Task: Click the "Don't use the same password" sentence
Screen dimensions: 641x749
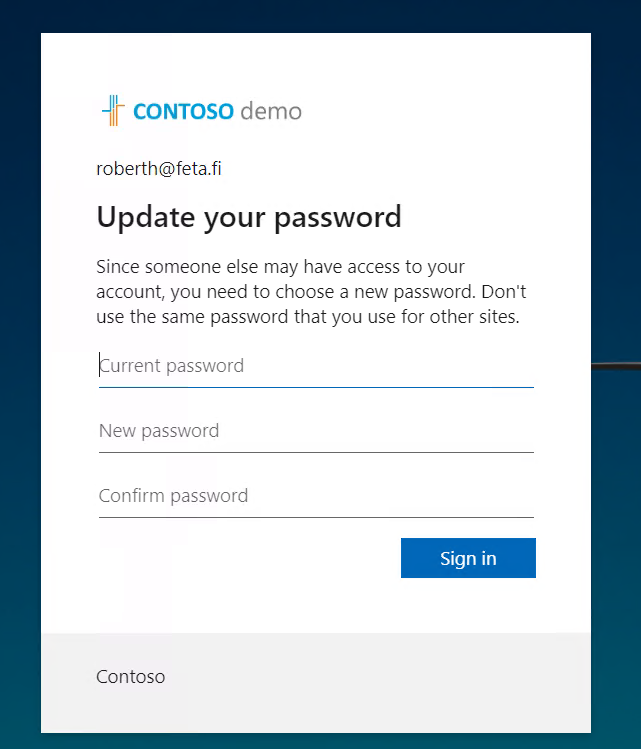Action: click(320, 318)
